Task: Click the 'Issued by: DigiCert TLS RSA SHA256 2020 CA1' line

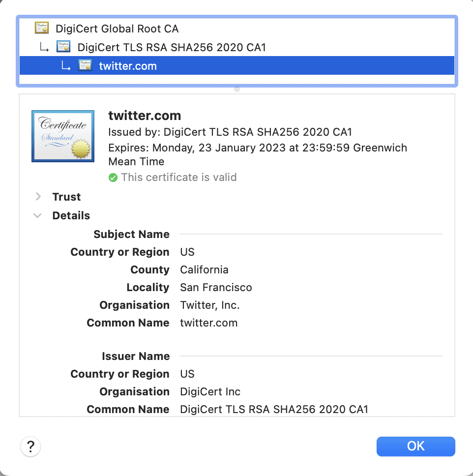Action: (x=230, y=132)
